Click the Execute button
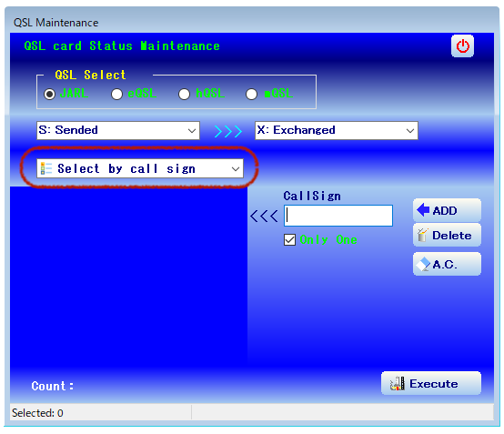The height and width of the screenshot is (434, 504). click(x=431, y=383)
